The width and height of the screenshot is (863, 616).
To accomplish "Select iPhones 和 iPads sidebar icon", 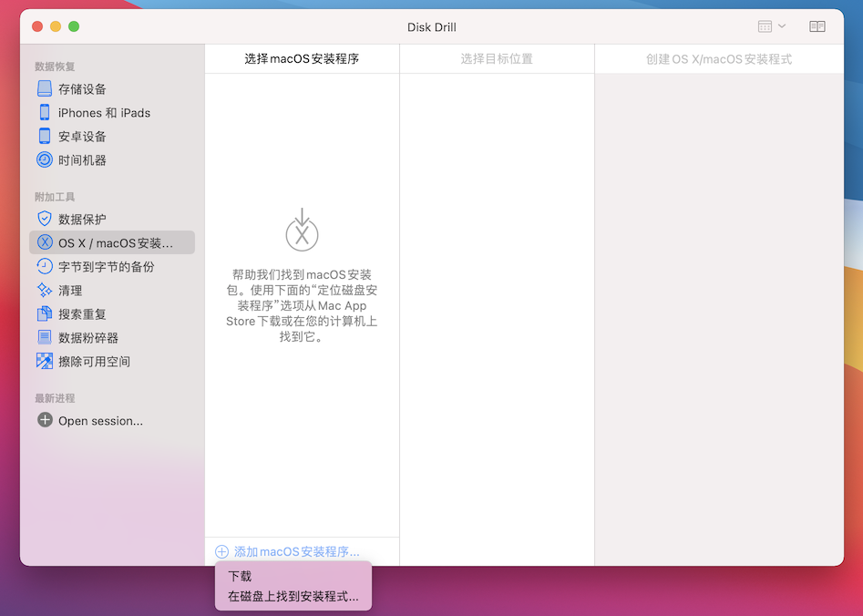I will [x=45, y=112].
